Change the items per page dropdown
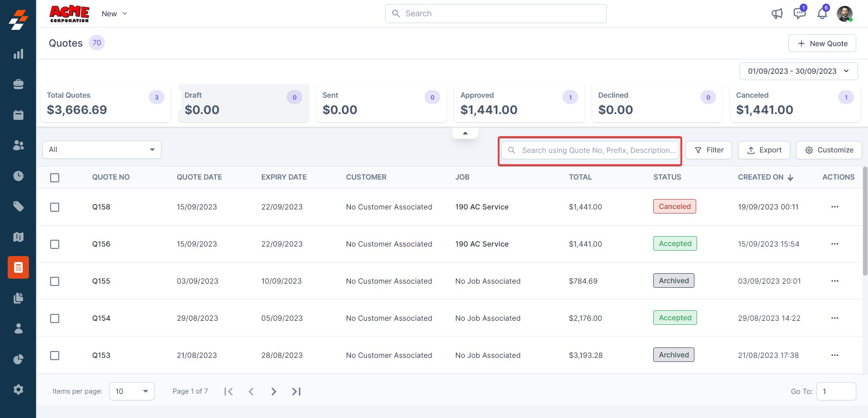Viewport: 868px width, 418px height. pos(132,391)
